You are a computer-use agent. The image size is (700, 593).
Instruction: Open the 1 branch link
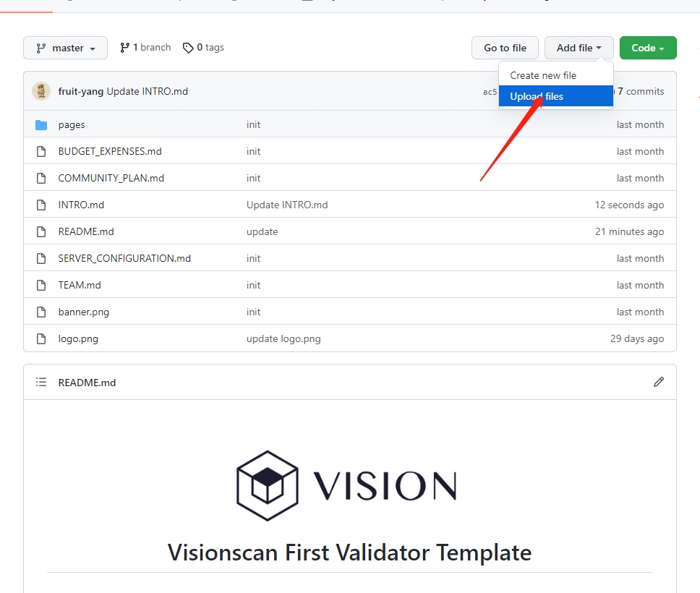[145, 48]
